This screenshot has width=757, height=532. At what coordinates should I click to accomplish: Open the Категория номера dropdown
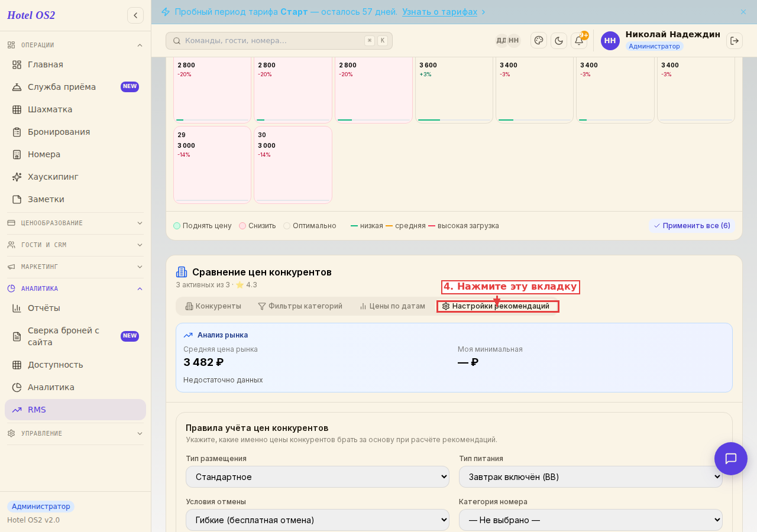click(x=591, y=520)
